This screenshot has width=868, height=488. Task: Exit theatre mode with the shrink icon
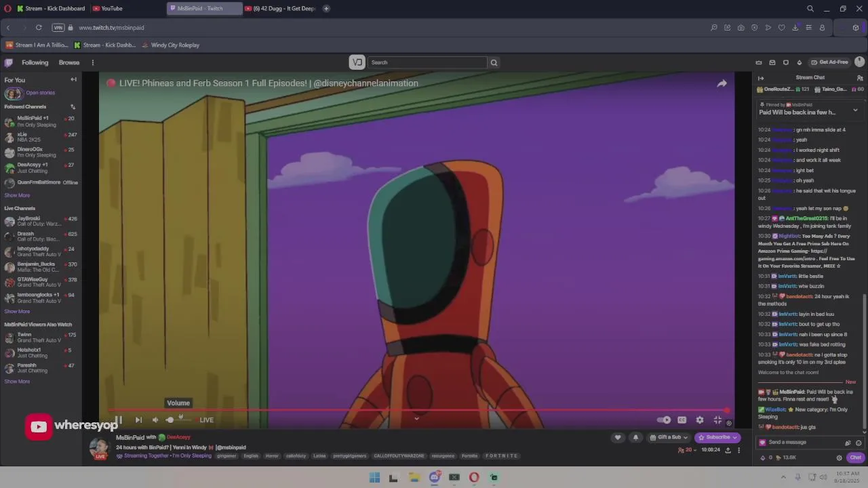(x=717, y=420)
